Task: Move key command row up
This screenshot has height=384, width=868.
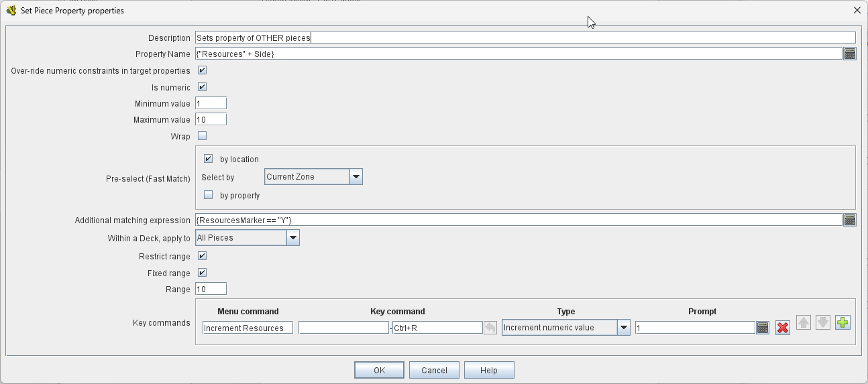Action: (803, 323)
